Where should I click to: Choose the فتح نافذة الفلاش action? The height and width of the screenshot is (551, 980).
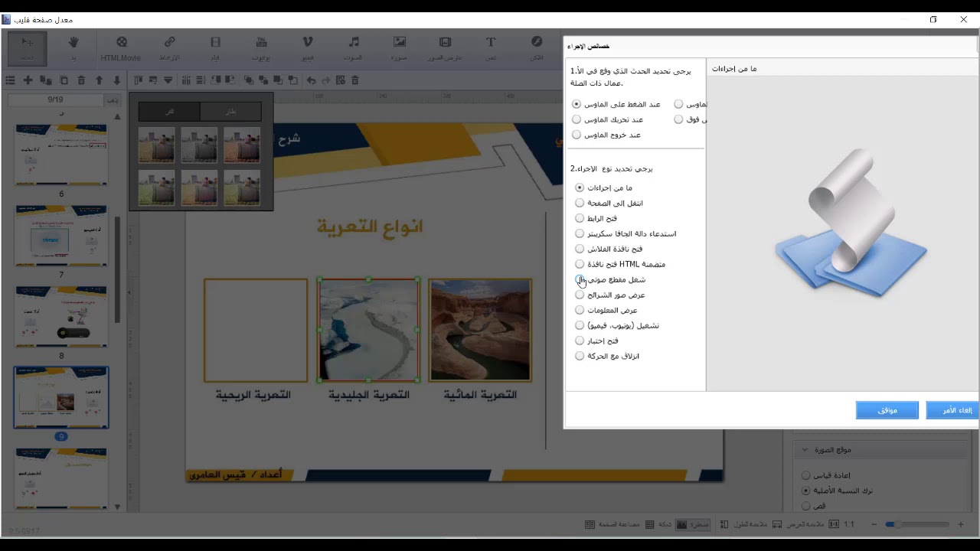click(609, 249)
